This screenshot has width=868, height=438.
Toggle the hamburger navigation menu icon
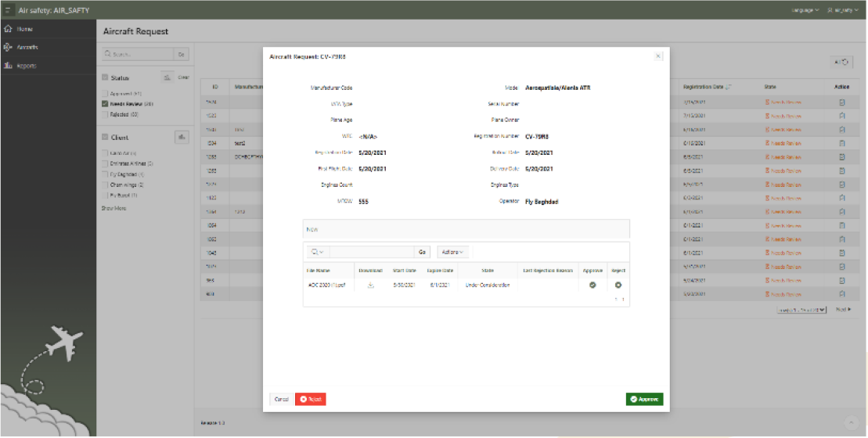click(x=8, y=10)
